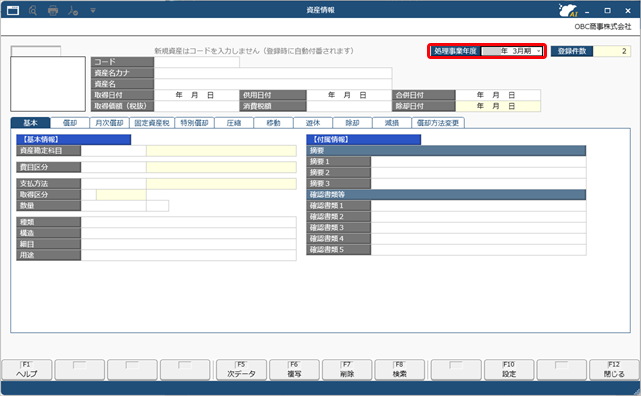Click the window menu icon in title bar
The height and width of the screenshot is (396, 641).
click(13, 10)
